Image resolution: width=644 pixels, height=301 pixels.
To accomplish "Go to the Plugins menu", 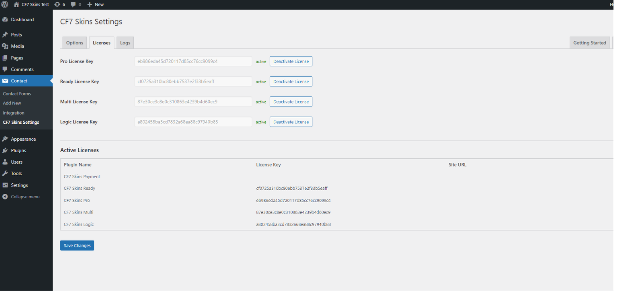I will tap(18, 150).
